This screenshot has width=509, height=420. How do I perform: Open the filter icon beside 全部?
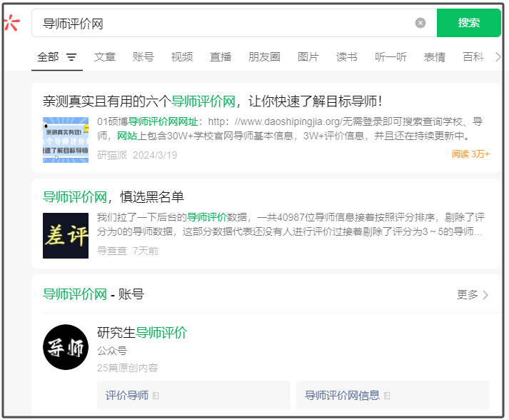coord(71,57)
